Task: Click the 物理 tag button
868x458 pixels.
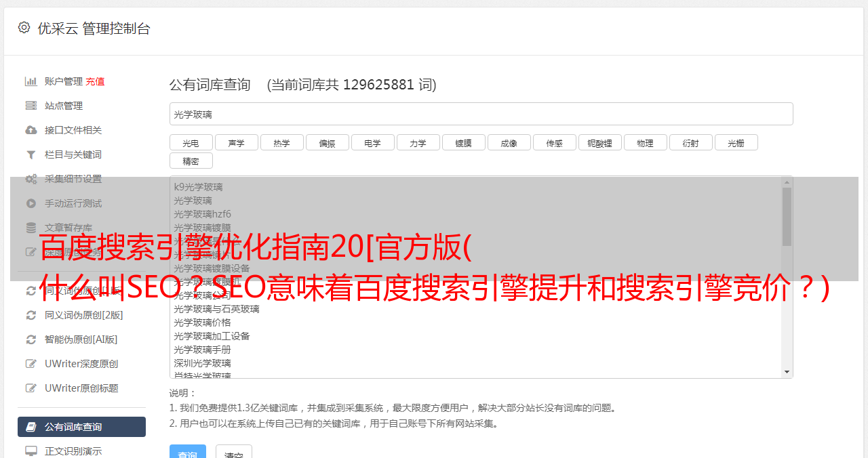Action: tap(645, 142)
